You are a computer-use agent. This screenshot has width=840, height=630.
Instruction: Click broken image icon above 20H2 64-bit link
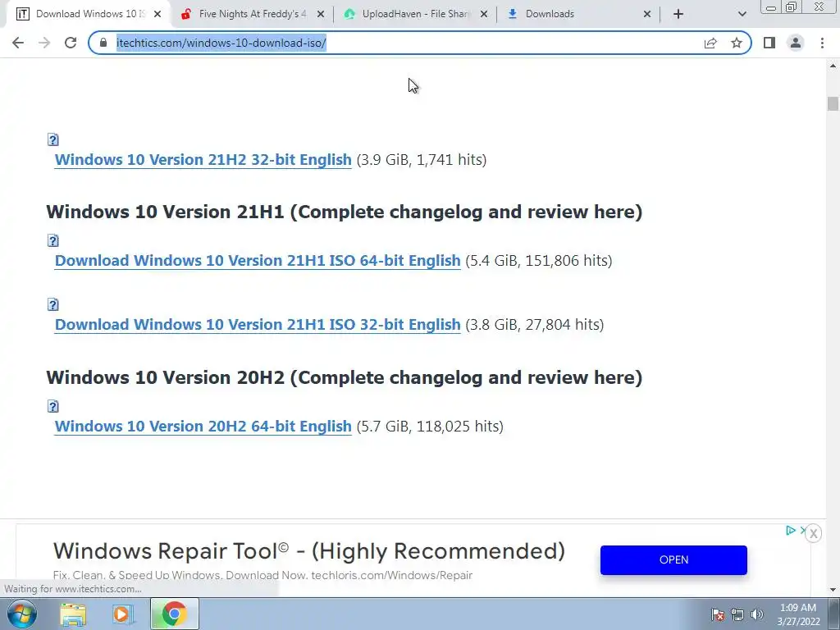tap(52, 406)
